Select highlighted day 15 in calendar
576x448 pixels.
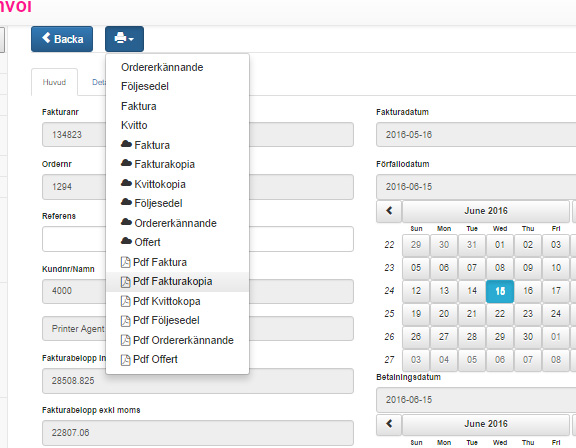tap(500, 291)
